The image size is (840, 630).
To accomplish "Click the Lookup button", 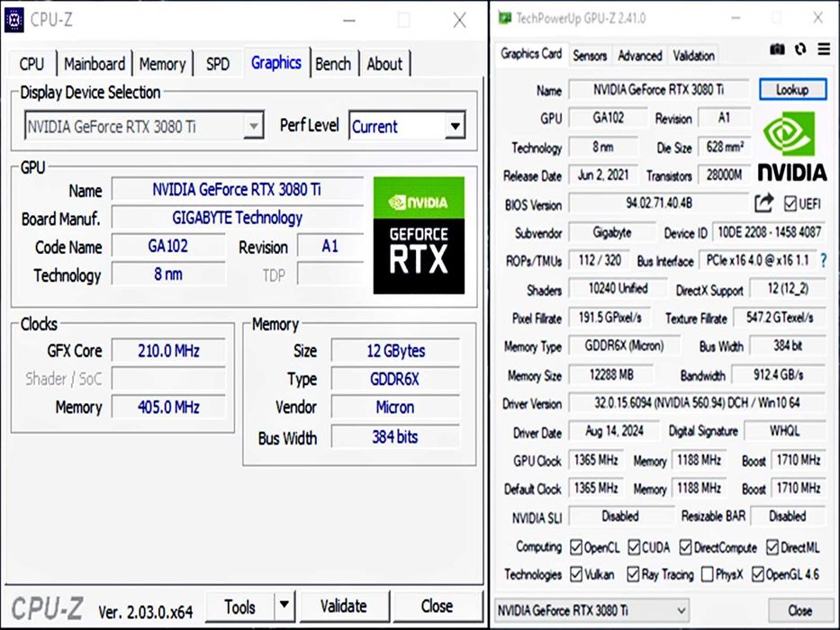I will tap(793, 89).
